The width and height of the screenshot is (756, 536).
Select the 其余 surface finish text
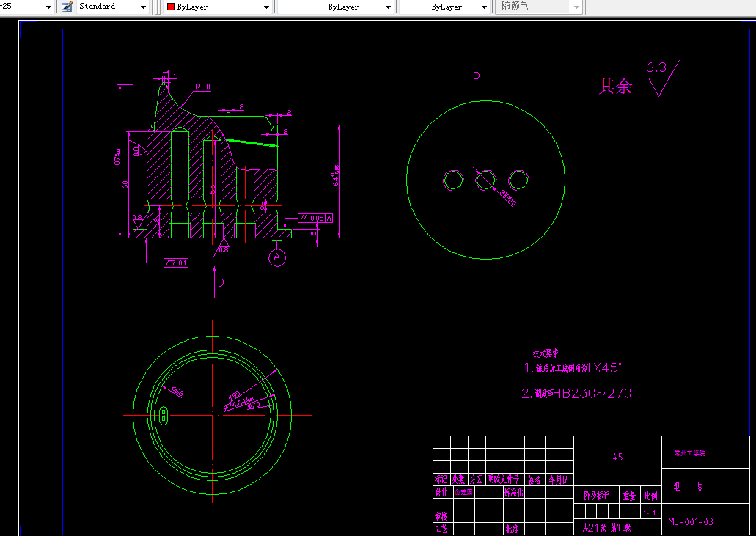point(614,87)
